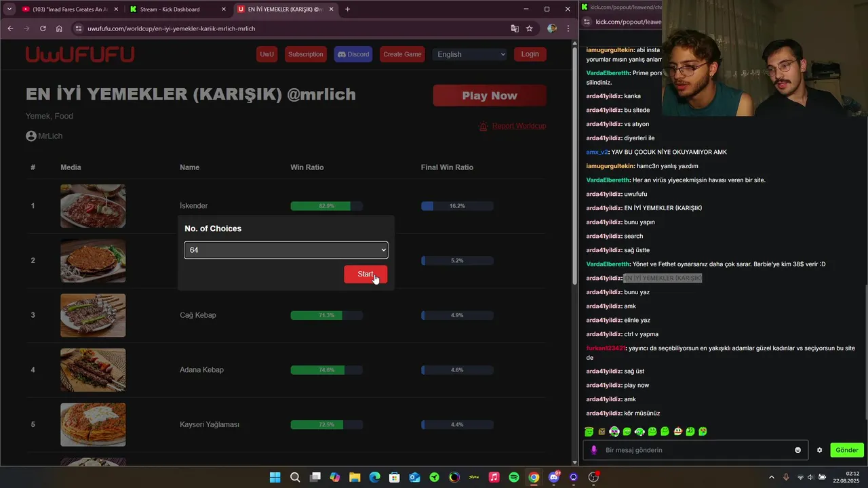
Task: Open MrLich author profile
Action: tap(44, 136)
